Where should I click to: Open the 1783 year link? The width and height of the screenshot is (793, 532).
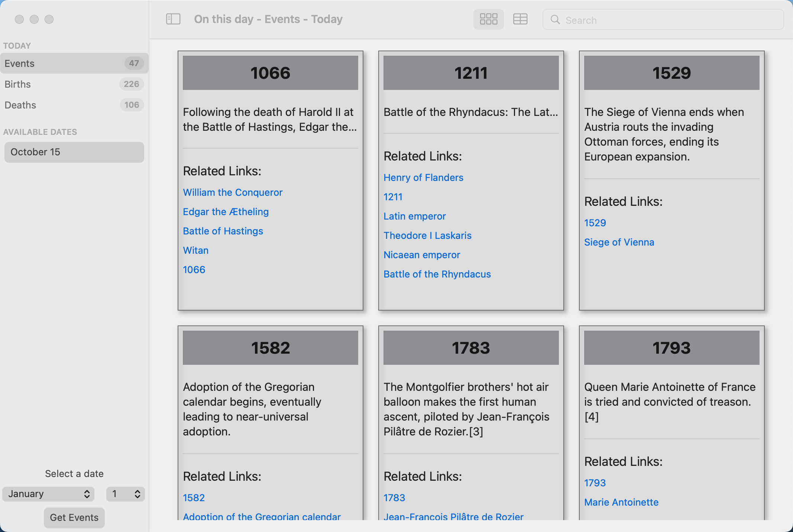(x=394, y=498)
